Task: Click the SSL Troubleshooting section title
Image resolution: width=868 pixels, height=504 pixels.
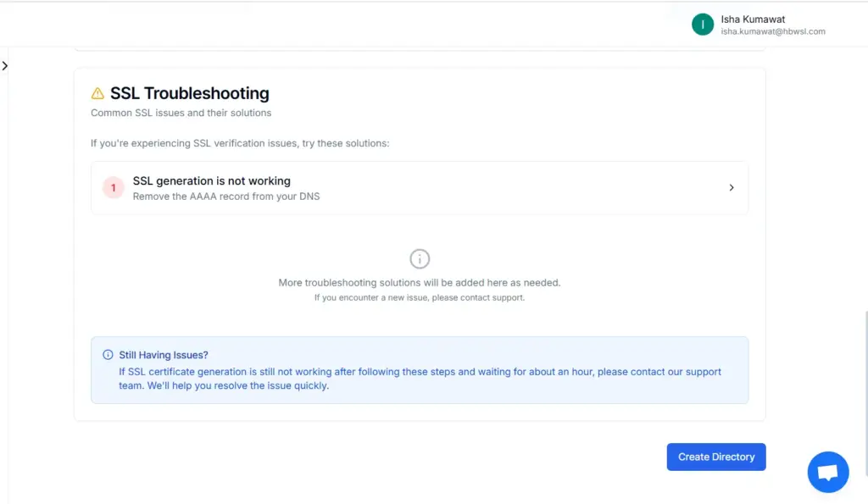Action: (x=188, y=93)
